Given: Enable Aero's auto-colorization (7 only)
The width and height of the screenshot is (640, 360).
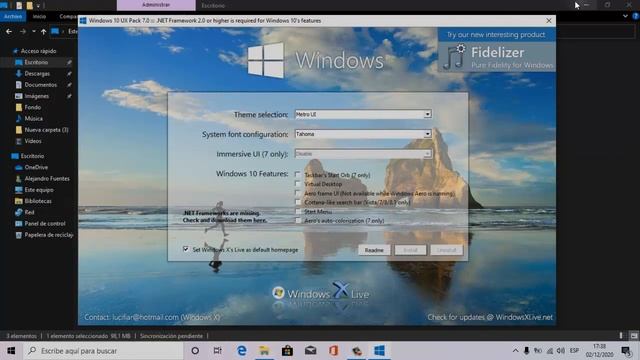Looking at the screenshot, I should click(298, 220).
